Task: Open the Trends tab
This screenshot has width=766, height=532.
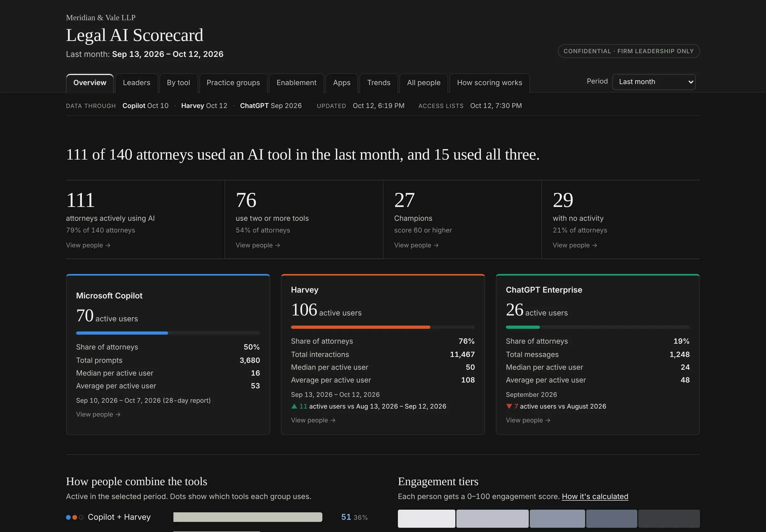Action: click(x=379, y=83)
